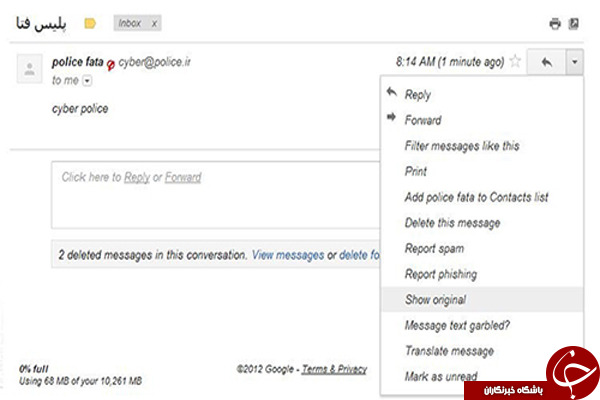Click the Forward link in reply box
The image size is (600, 400).
click(183, 177)
